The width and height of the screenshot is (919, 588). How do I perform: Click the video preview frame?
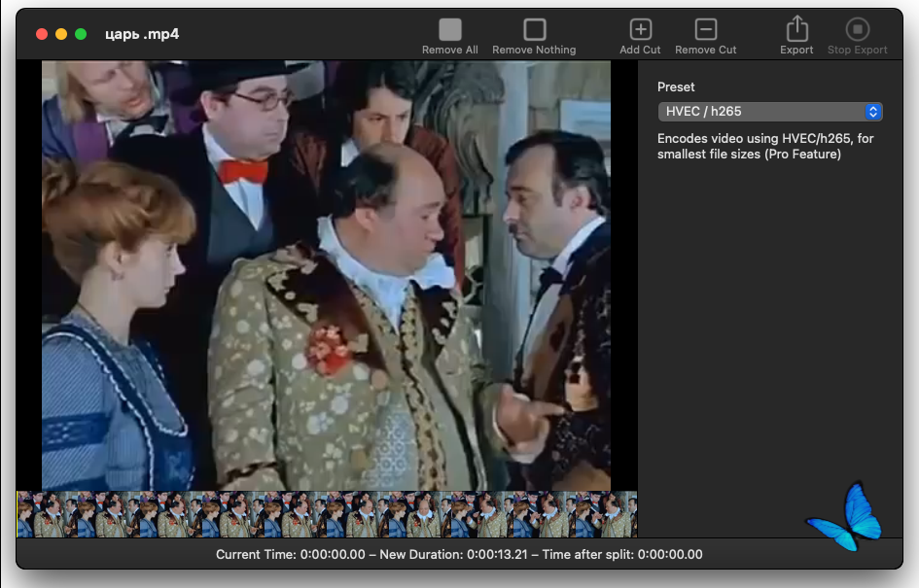pos(326,275)
